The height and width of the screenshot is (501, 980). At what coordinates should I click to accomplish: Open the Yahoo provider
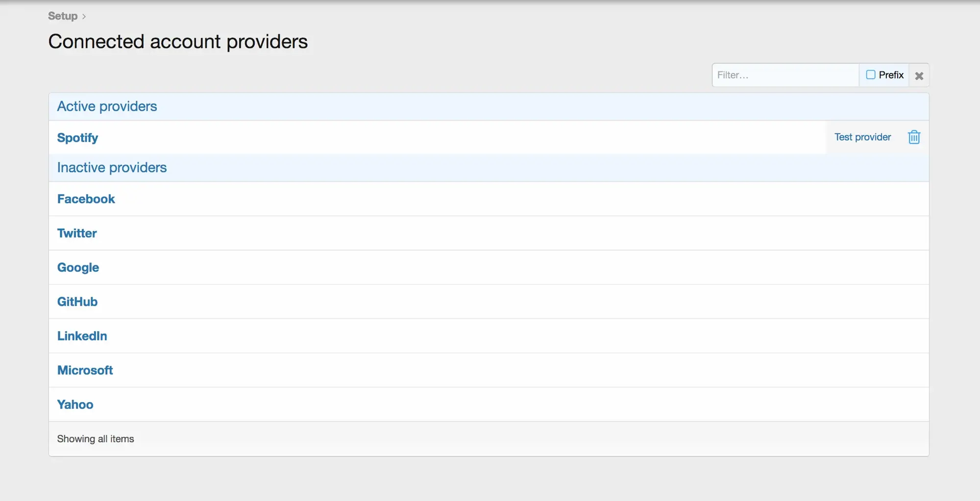[75, 405]
